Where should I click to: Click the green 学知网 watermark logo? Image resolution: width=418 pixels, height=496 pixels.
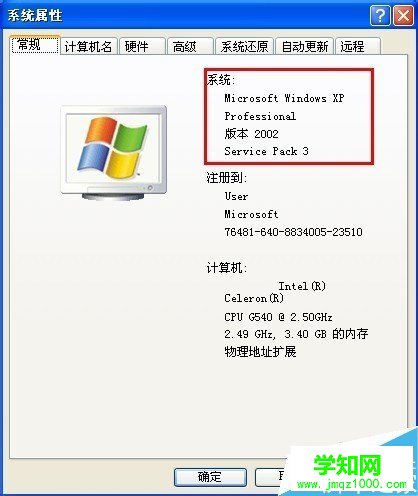click(x=347, y=465)
